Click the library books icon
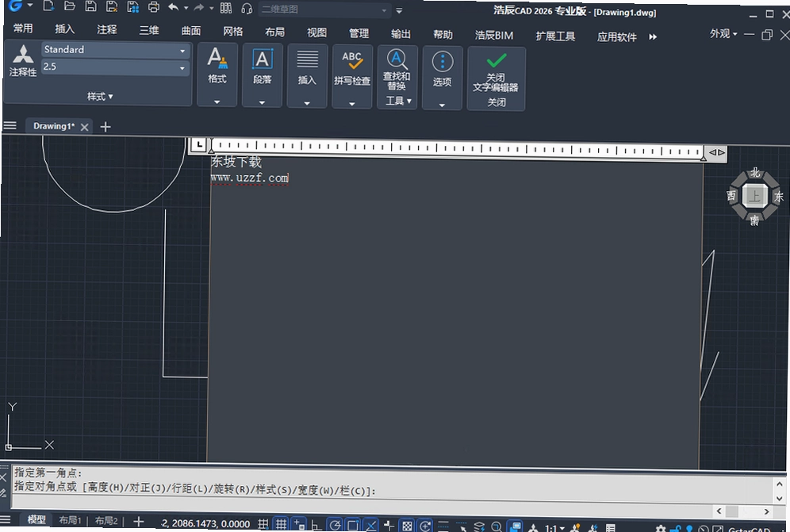This screenshot has width=790, height=532. pos(226,8)
